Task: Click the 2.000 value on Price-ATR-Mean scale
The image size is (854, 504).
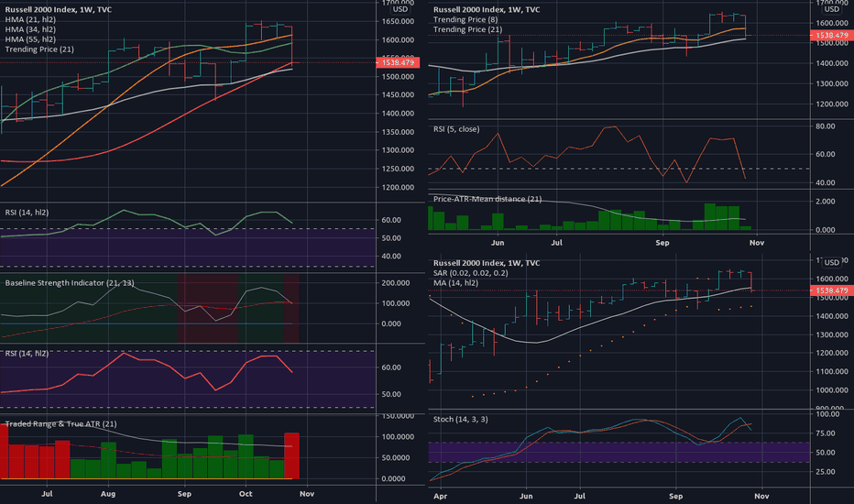Action: 826,202
